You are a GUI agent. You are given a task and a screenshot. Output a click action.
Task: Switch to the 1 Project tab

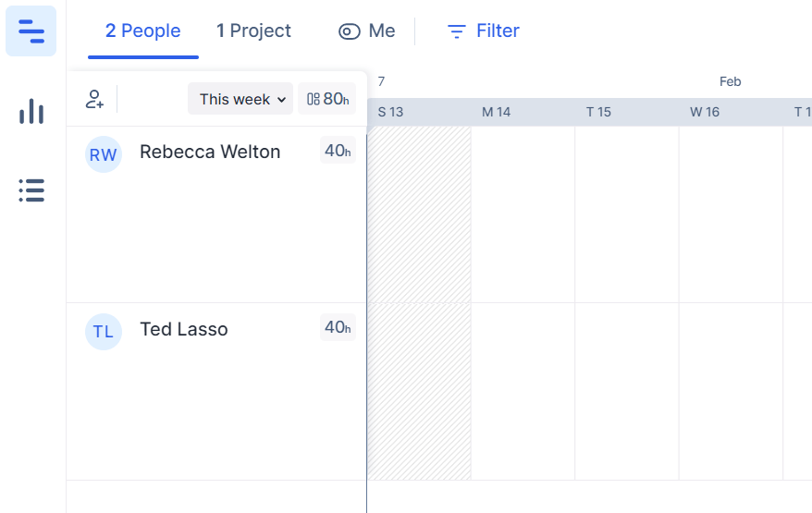coord(253,31)
